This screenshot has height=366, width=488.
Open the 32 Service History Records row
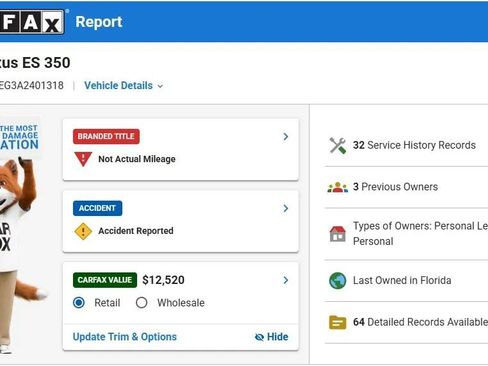pyautogui.click(x=406, y=145)
